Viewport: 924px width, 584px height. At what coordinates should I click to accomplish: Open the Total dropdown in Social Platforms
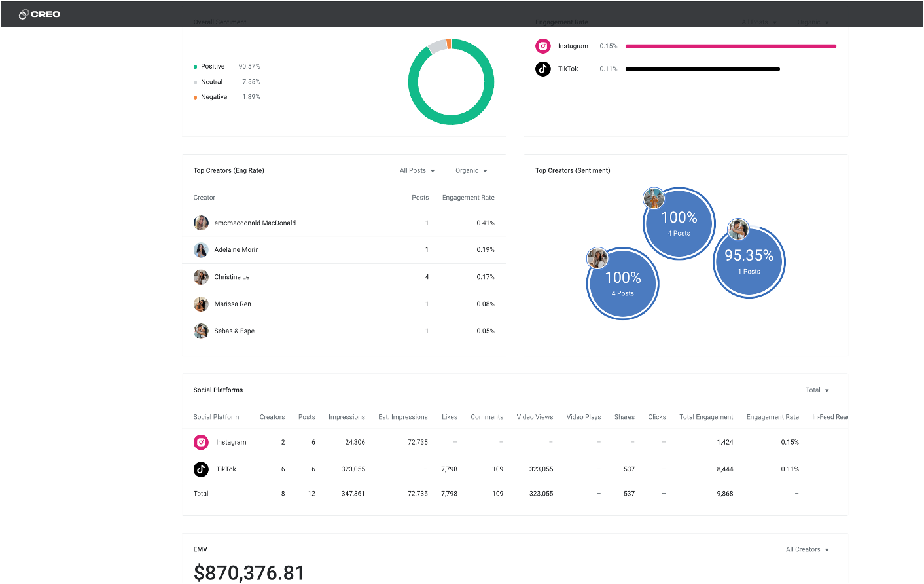click(x=817, y=390)
